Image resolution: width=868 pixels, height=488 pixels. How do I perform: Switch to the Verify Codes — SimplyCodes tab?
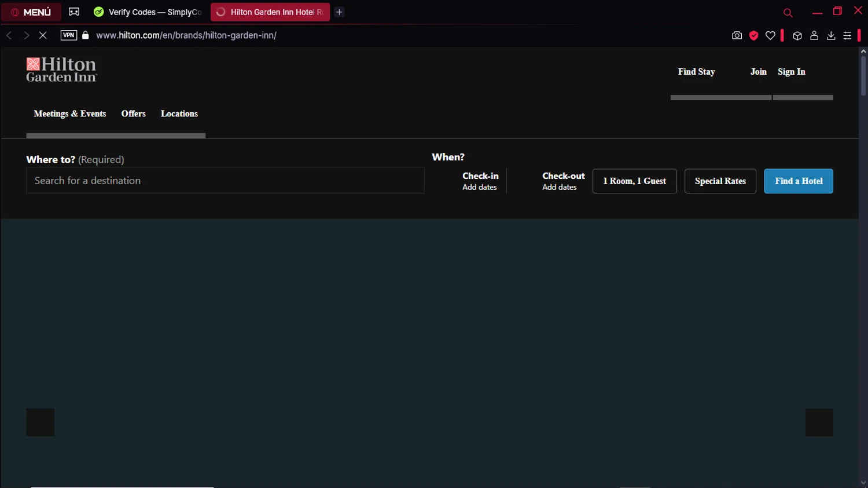148,12
